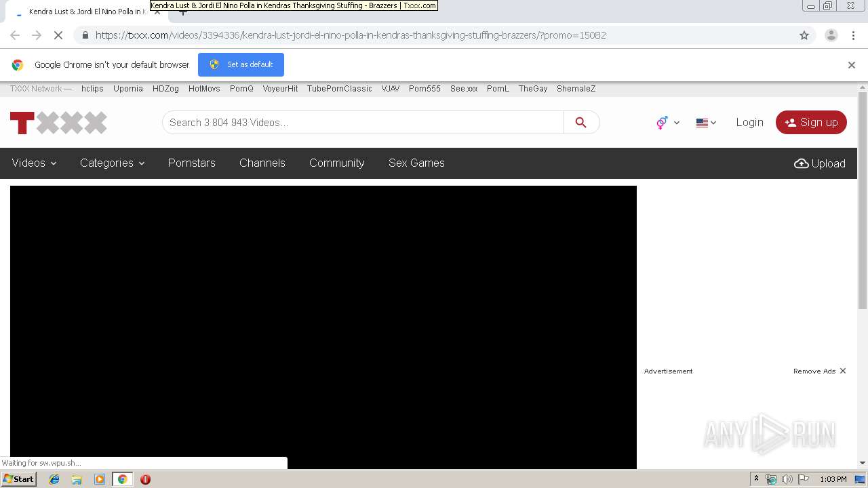Open the Upornia network link
The image size is (868, 488).
(128, 89)
